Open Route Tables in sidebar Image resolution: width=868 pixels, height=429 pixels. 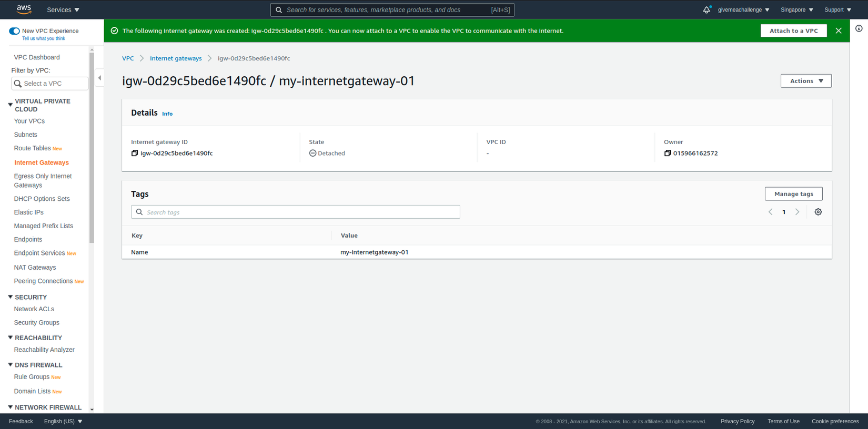coord(33,148)
